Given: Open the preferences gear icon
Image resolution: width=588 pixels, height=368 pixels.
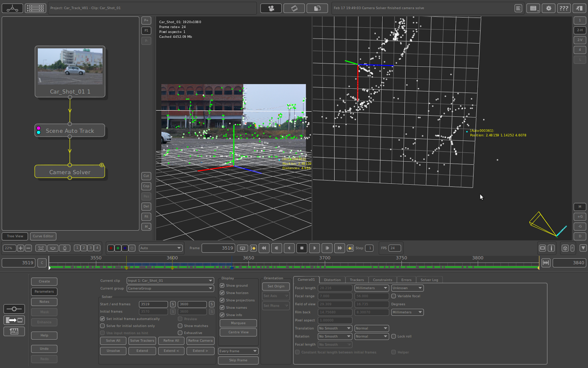Looking at the screenshot, I should 549,8.
